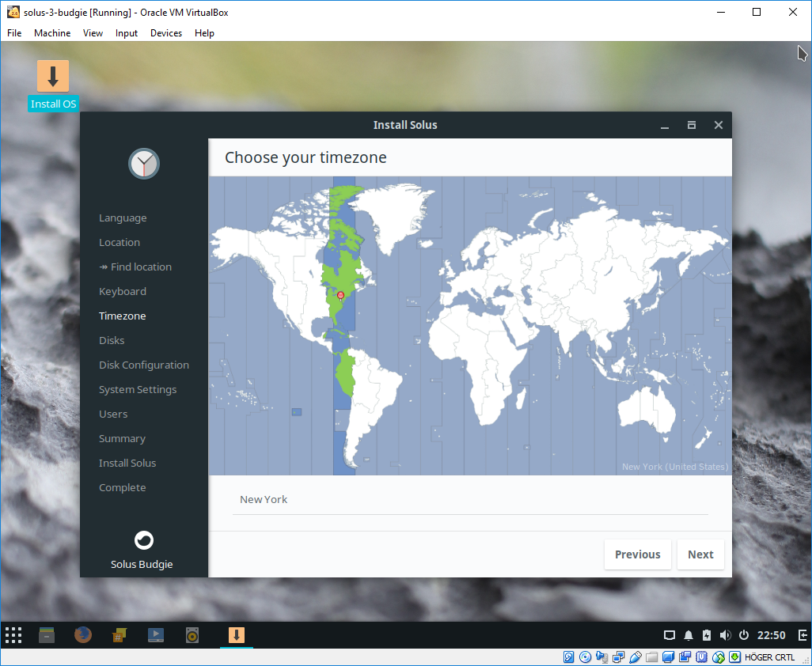Launch Firefox from the taskbar
This screenshot has width=812, height=666.
[x=83, y=635]
